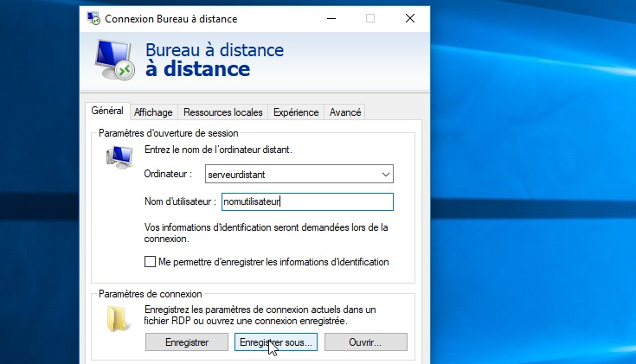Click the large monitor icon in banner
This screenshot has width=636, height=364.
click(x=114, y=60)
